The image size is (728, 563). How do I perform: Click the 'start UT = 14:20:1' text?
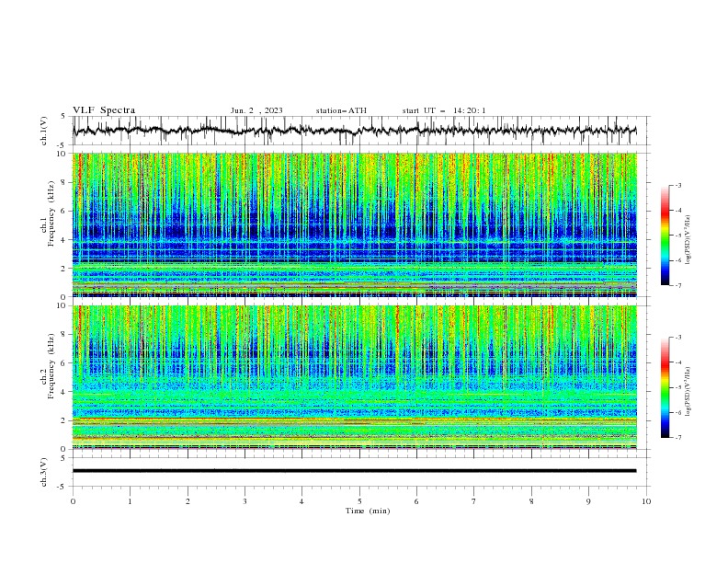(444, 110)
